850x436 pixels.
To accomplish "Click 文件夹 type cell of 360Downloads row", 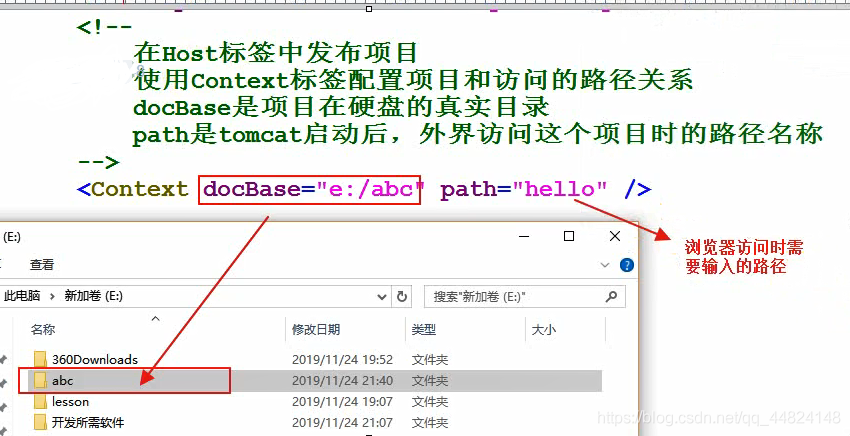I will [430, 360].
